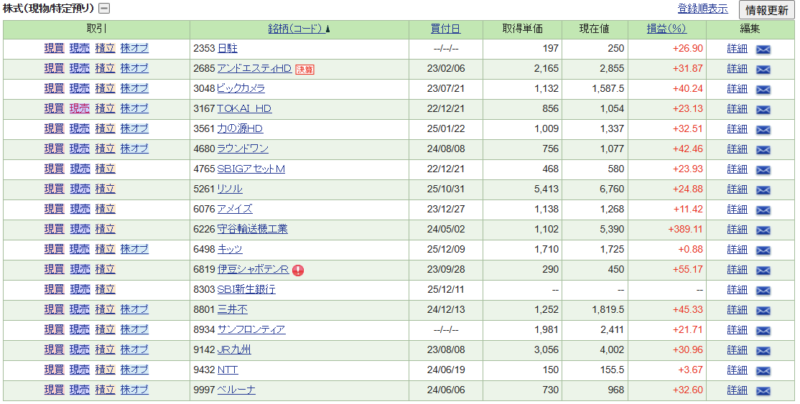
Task: Click envelope icon for SBI新生銀行 row
Action: coord(763,289)
